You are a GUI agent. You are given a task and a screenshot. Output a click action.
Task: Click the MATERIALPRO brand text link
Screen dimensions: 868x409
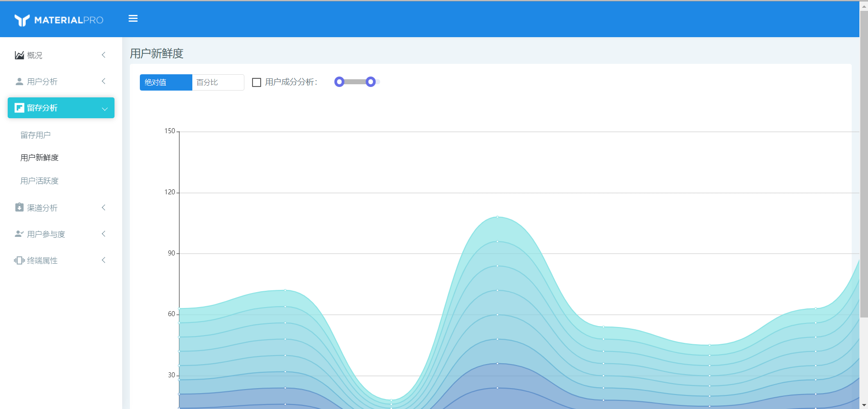tap(69, 20)
